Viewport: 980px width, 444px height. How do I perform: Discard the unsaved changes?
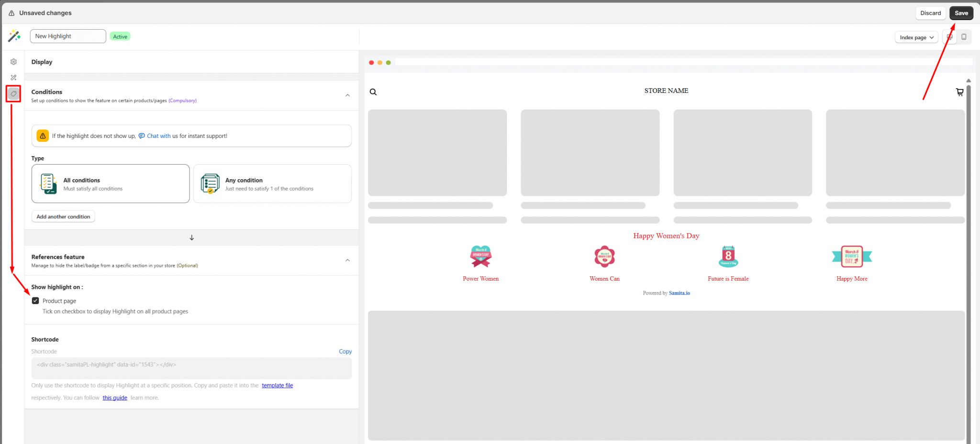930,13
